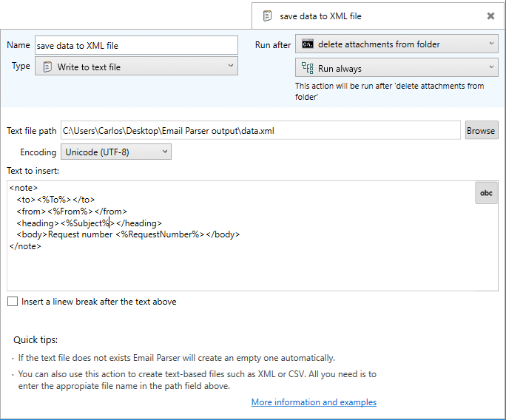
Task: Click the <%From%> line in text area
Action: point(72,211)
